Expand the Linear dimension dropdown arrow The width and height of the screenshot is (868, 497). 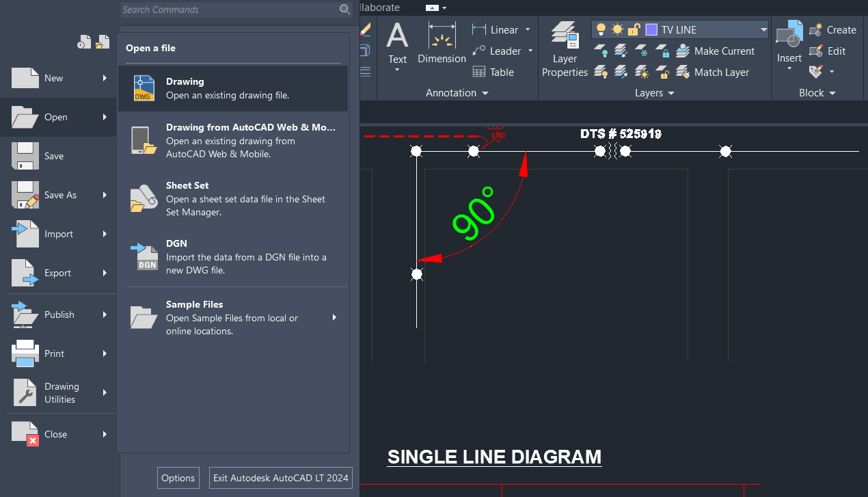pos(528,29)
